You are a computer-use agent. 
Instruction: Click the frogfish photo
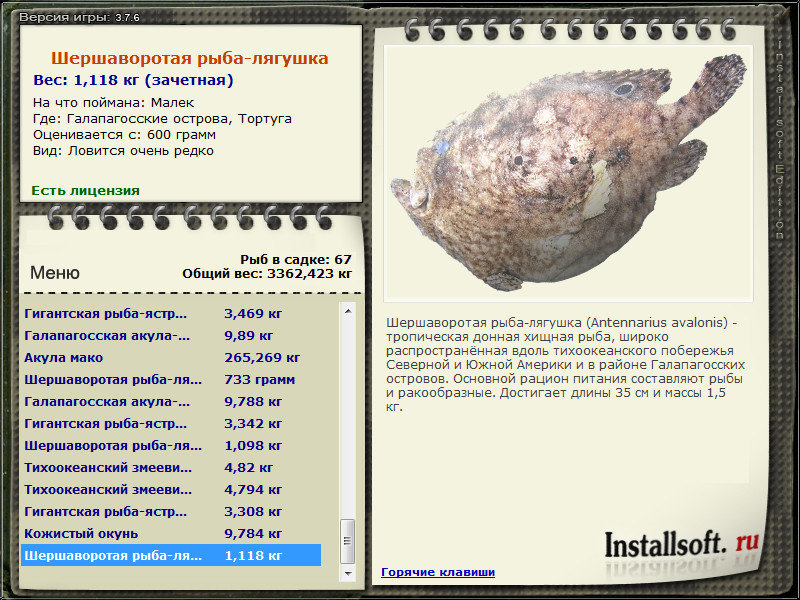coord(568,173)
